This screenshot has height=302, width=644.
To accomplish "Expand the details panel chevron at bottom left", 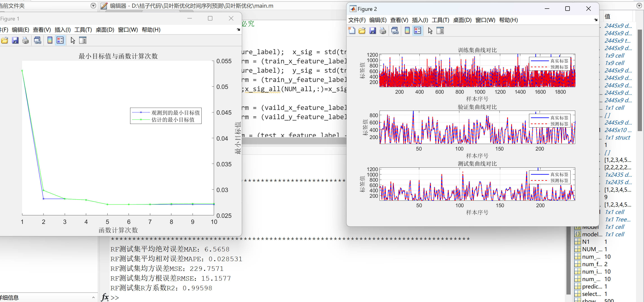I will click(93, 297).
